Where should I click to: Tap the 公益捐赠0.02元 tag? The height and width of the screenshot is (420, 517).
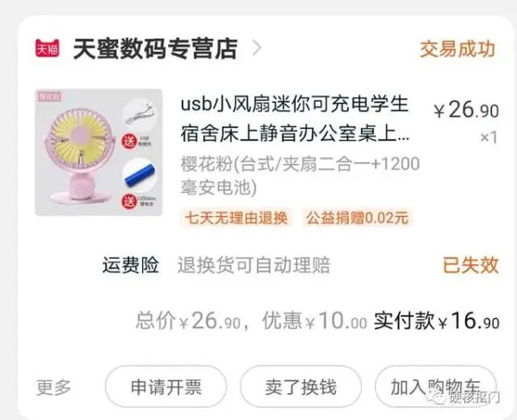[357, 218]
